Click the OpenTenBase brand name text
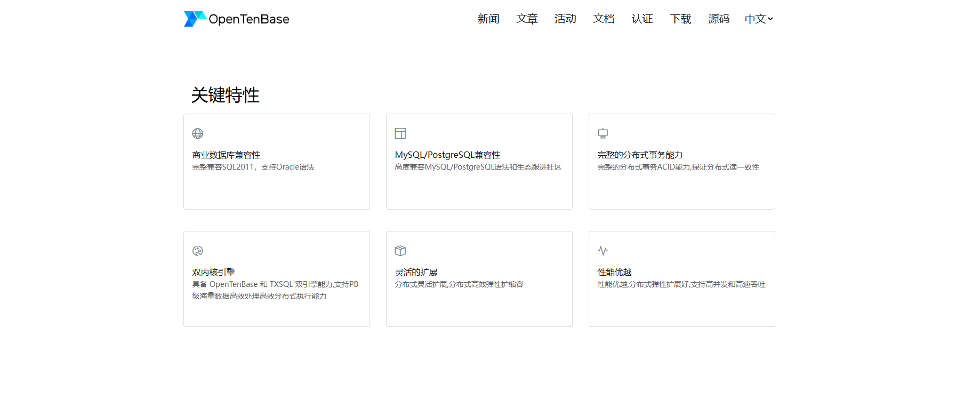Screen dimensions: 980x400 pyautogui.click(x=249, y=19)
